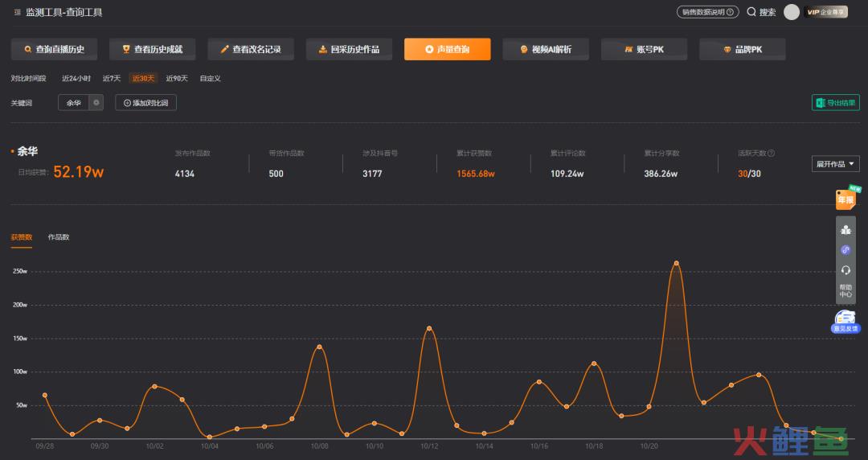Image resolution: width=868 pixels, height=460 pixels.
Task: Open 帮助中心 from the side panel
Action: click(x=845, y=291)
